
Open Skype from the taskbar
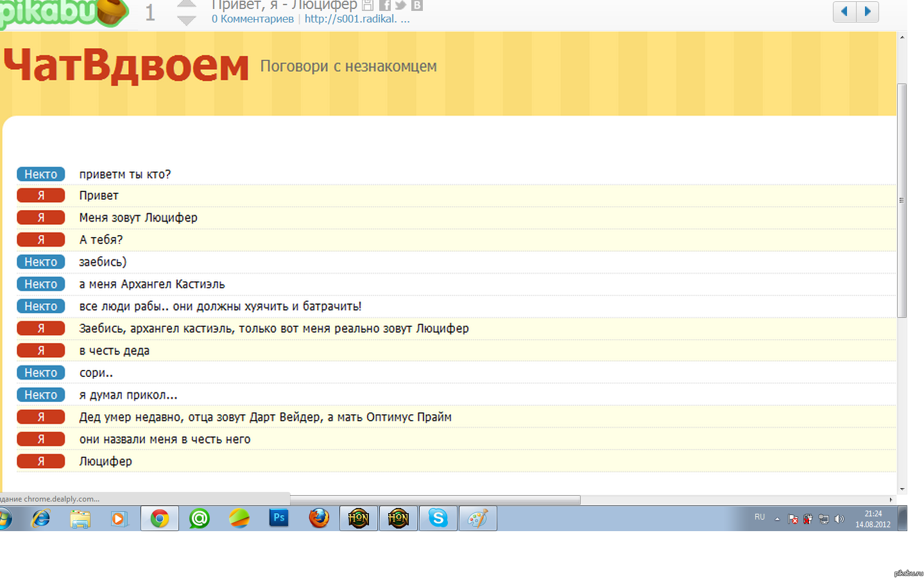click(x=438, y=518)
